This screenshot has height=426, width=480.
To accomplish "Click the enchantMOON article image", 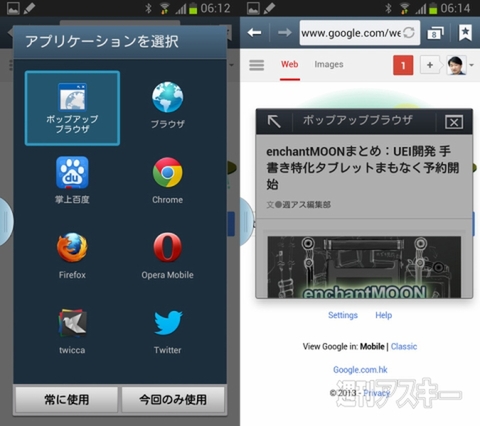I will click(364, 267).
